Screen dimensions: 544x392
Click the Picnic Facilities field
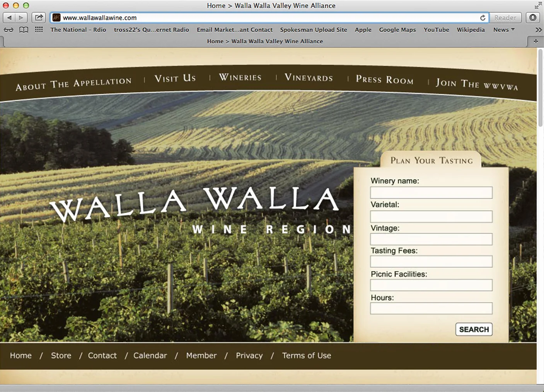pos(431,285)
